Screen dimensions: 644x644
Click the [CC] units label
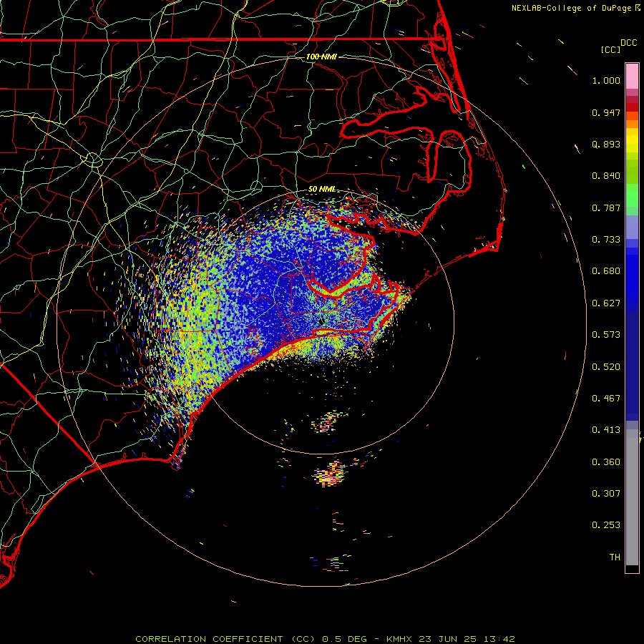(x=610, y=49)
